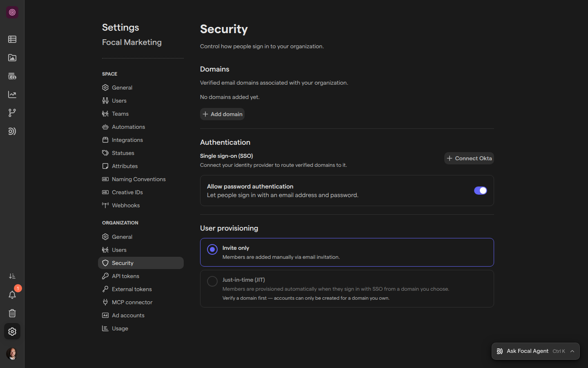This screenshot has height=368, width=588.
Task: Open the image folder icon in left rail
Action: [12, 58]
